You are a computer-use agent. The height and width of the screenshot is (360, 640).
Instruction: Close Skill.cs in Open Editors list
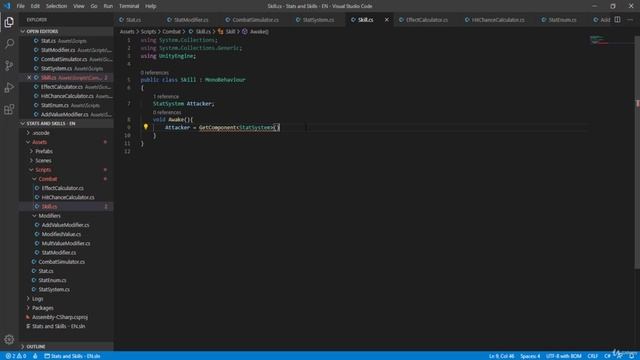pyautogui.click(x=29, y=78)
